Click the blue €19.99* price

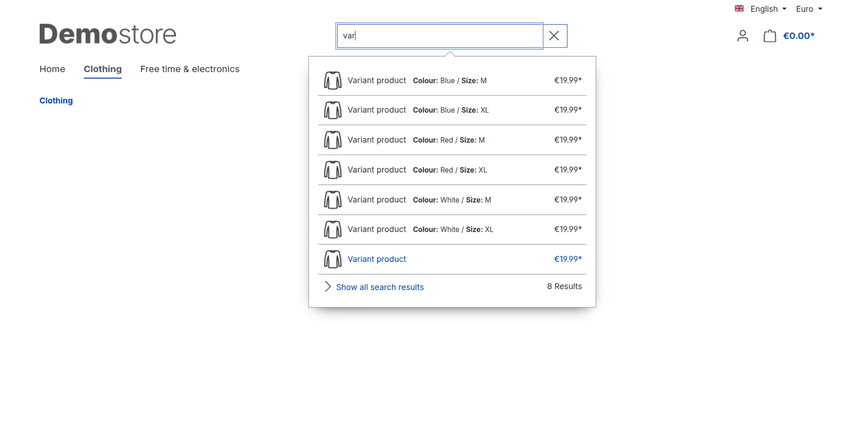[568, 259]
